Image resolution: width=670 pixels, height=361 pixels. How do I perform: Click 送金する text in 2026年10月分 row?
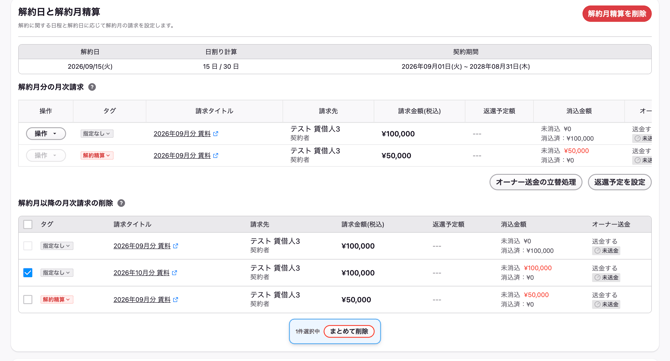pos(605,268)
